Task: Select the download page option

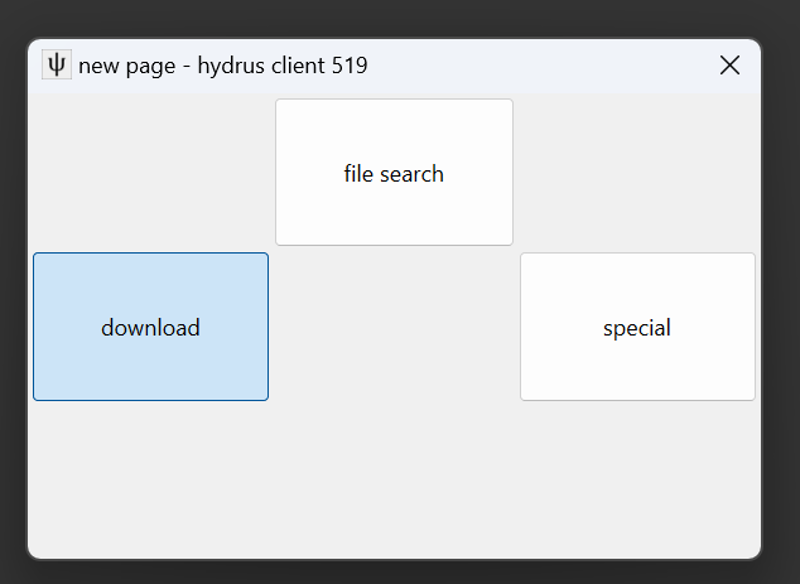Action: click(151, 326)
